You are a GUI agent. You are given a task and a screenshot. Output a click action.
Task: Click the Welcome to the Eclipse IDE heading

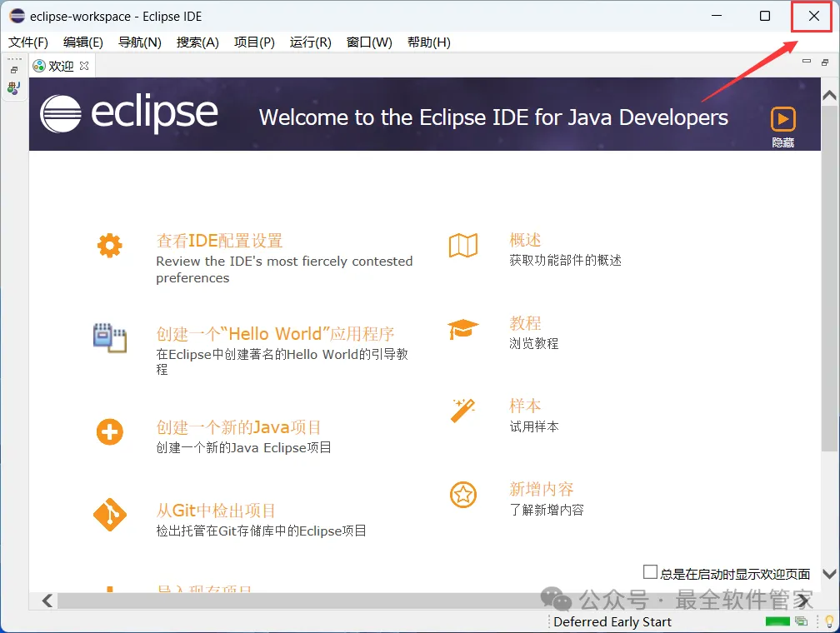click(493, 117)
